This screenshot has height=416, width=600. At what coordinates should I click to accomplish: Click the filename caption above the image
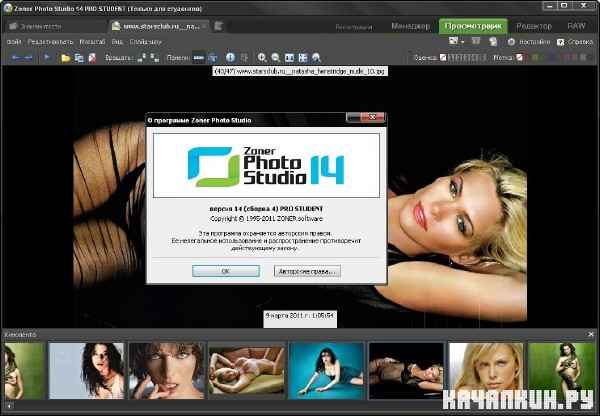coord(300,71)
